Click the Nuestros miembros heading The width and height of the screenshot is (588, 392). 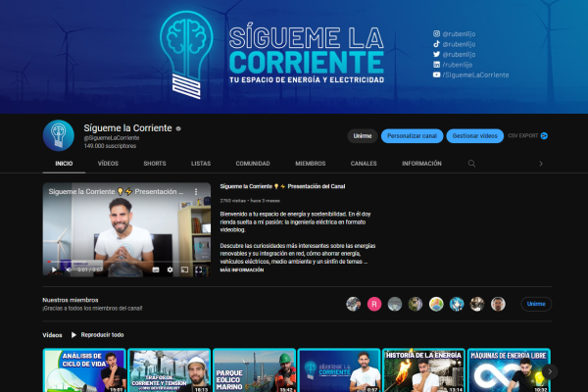[71, 300]
